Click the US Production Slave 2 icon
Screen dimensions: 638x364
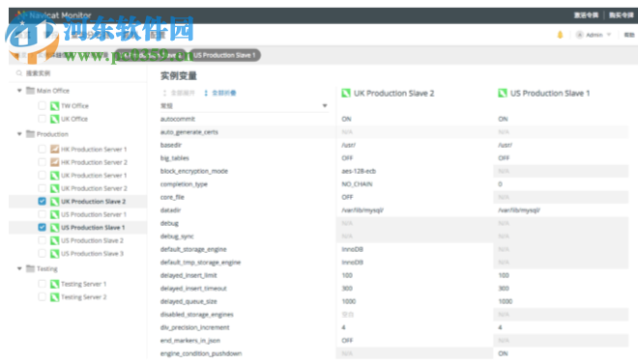[54, 240]
